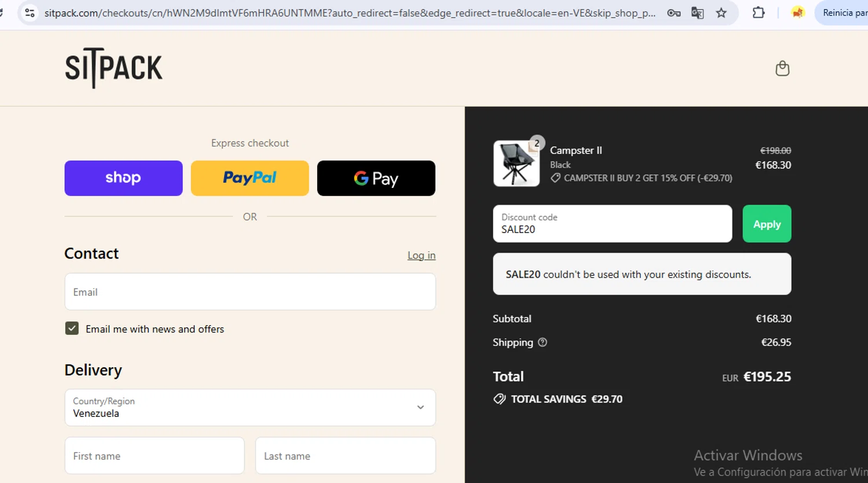Focus the Email input field
868x483 pixels.
[x=250, y=292]
